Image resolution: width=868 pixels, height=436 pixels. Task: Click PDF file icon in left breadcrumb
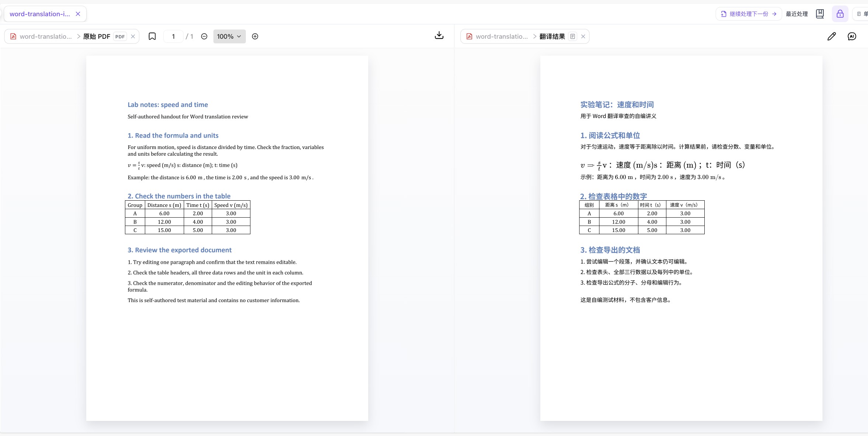pos(13,37)
